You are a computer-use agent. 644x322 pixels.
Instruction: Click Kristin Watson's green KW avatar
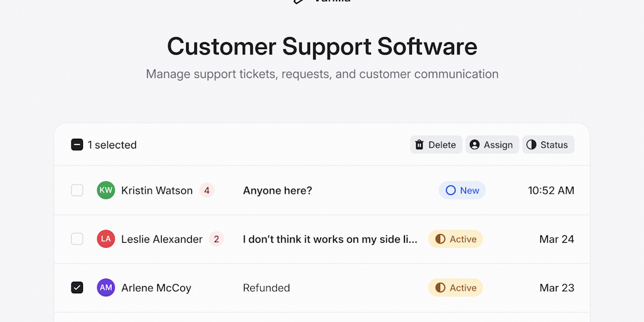point(106,191)
